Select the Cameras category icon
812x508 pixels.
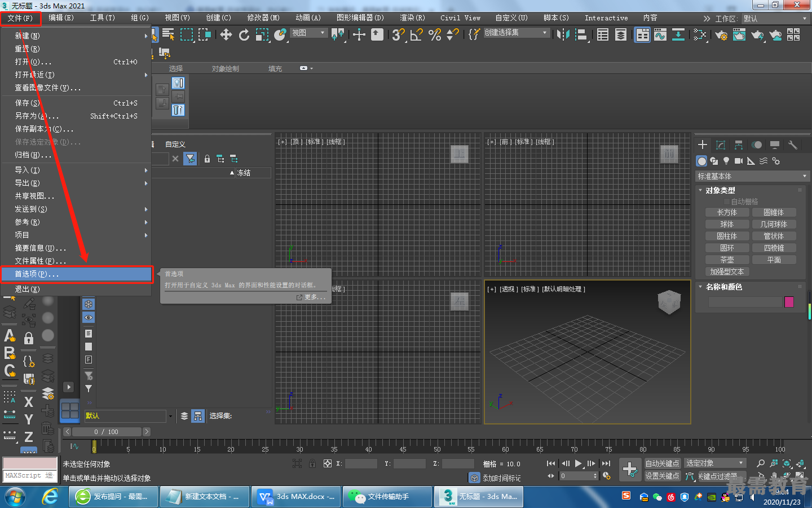[x=739, y=161]
